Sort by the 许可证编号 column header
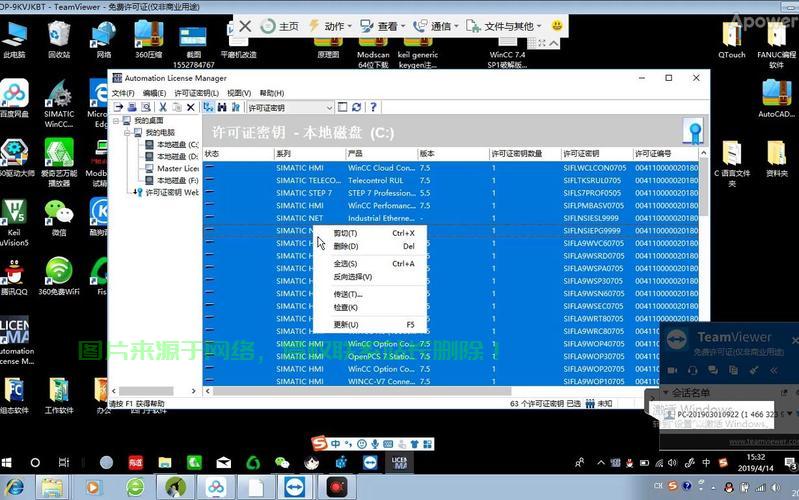The height and width of the screenshot is (500, 799). pyautogui.click(x=665, y=153)
